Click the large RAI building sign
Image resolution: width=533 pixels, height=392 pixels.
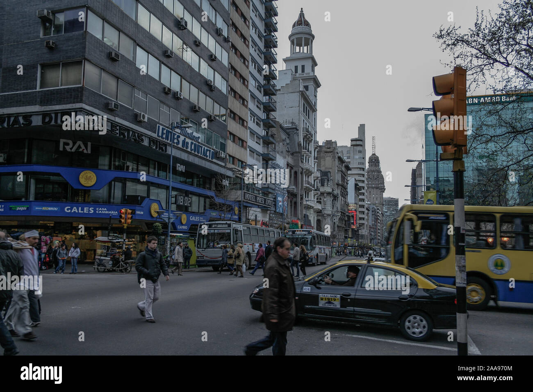pos(75,146)
